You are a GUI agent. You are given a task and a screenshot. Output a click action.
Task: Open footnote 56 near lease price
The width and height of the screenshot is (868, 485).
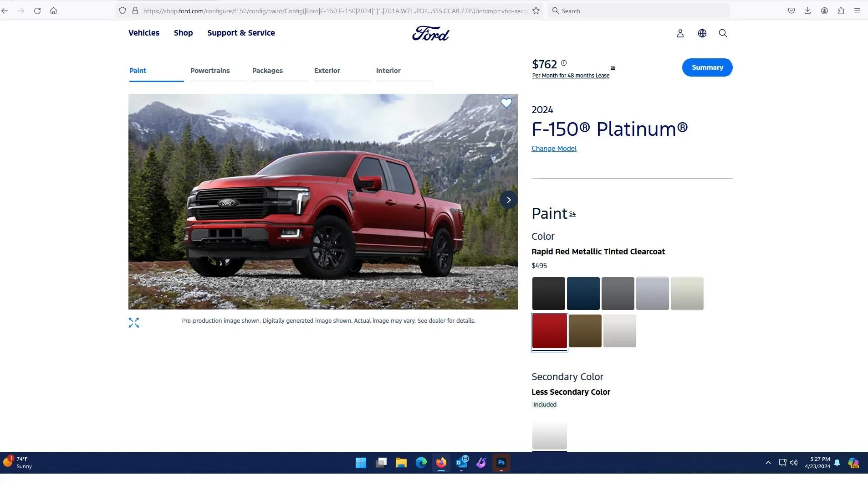[613, 67]
